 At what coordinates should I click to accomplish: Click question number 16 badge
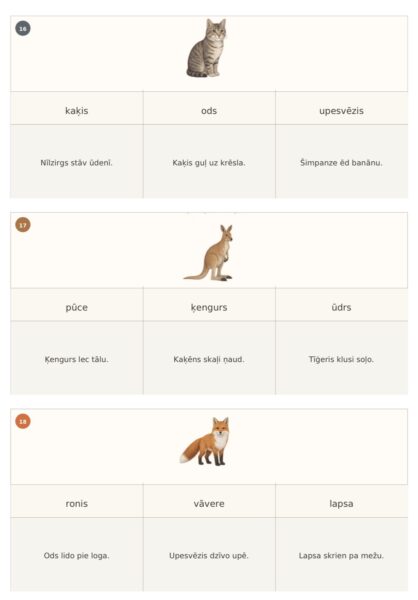pyautogui.click(x=23, y=28)
